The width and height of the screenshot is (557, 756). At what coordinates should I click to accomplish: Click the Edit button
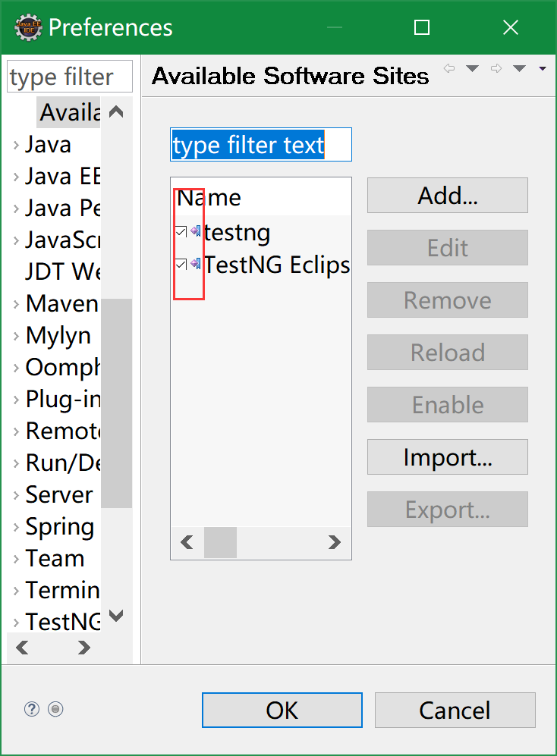(448, 247)
